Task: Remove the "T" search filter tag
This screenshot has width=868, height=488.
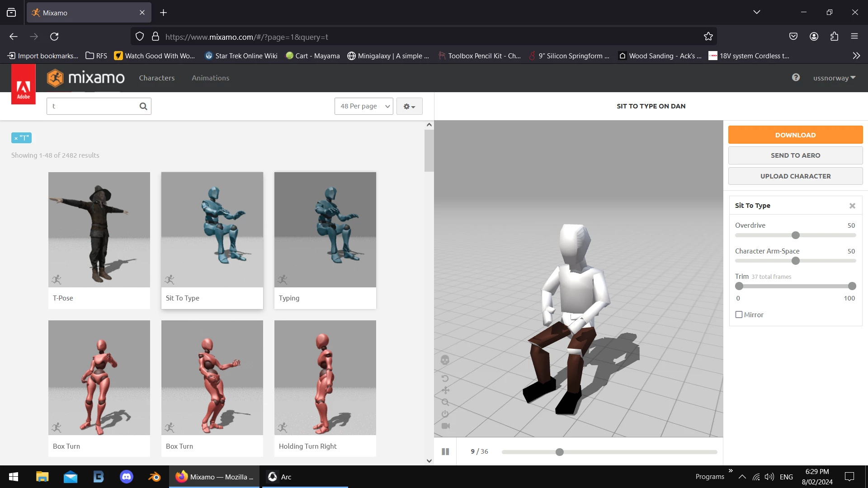Action: coord(16,138)
